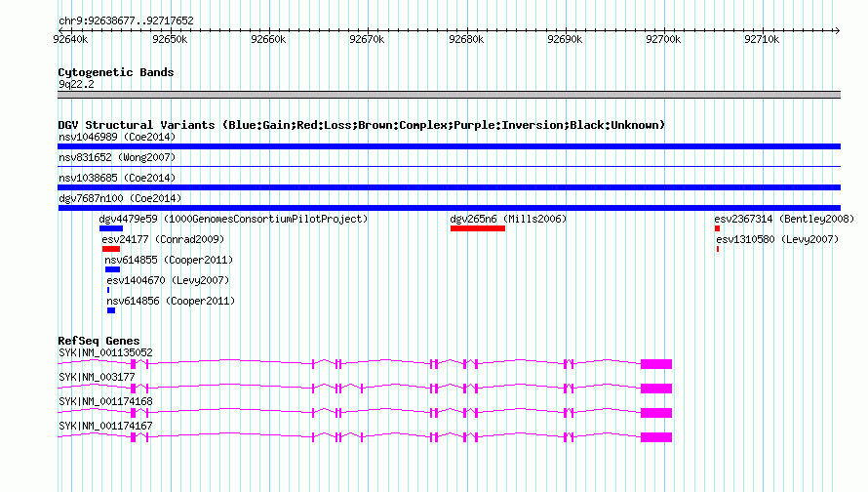Click the SYK|NM_001174168 transcript label
Screen dimensions: 868x492
tap(105, 401)
